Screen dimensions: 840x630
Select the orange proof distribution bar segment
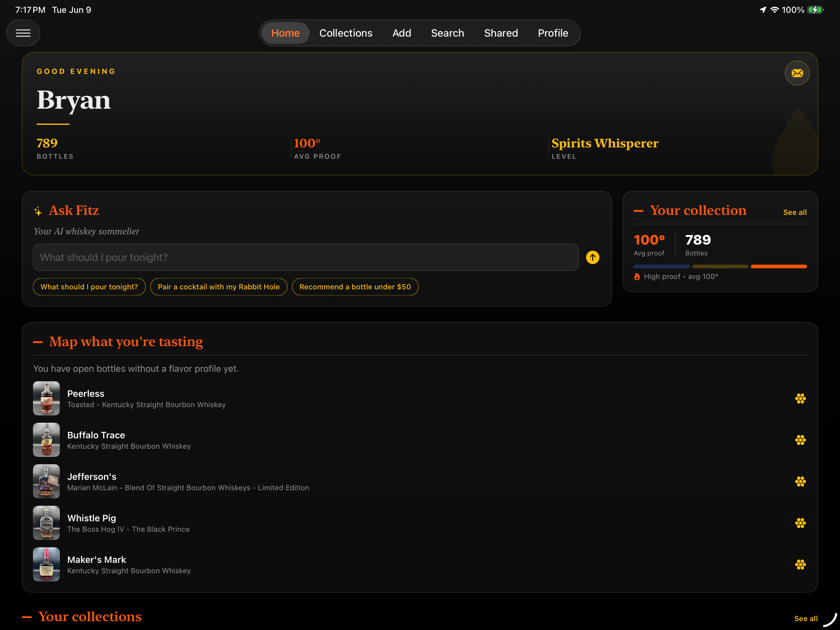point(779,266)
